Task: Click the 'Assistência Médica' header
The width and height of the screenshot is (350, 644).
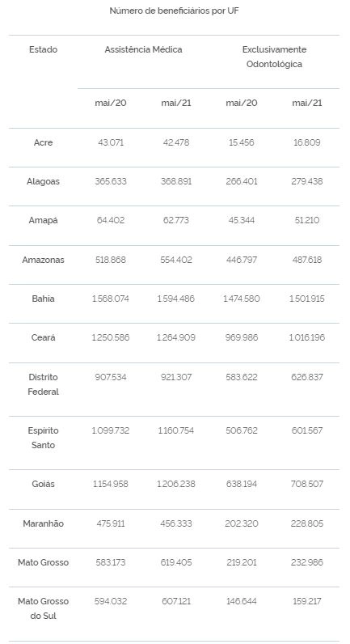Action: (x=143, y=49)
